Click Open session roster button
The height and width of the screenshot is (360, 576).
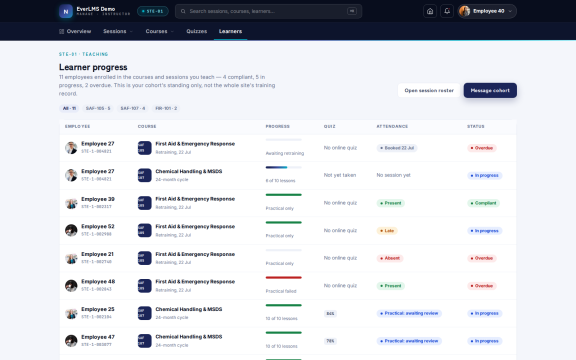(x=429, y=90)
